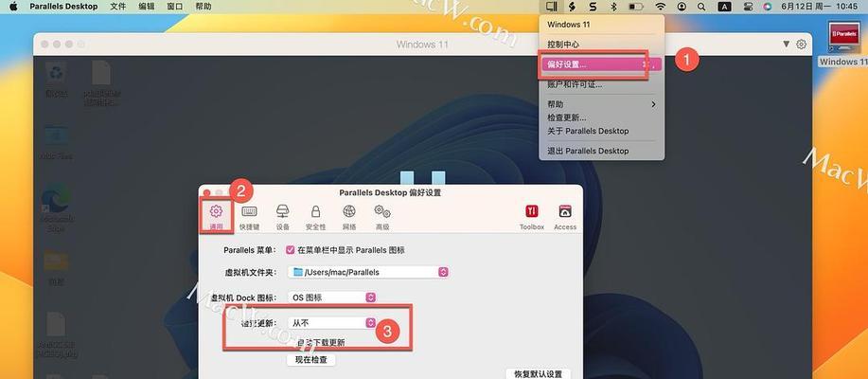Click the Parallels menu bar icon
The width and height of the screenshot is (868, 379).
coord(551,7)
